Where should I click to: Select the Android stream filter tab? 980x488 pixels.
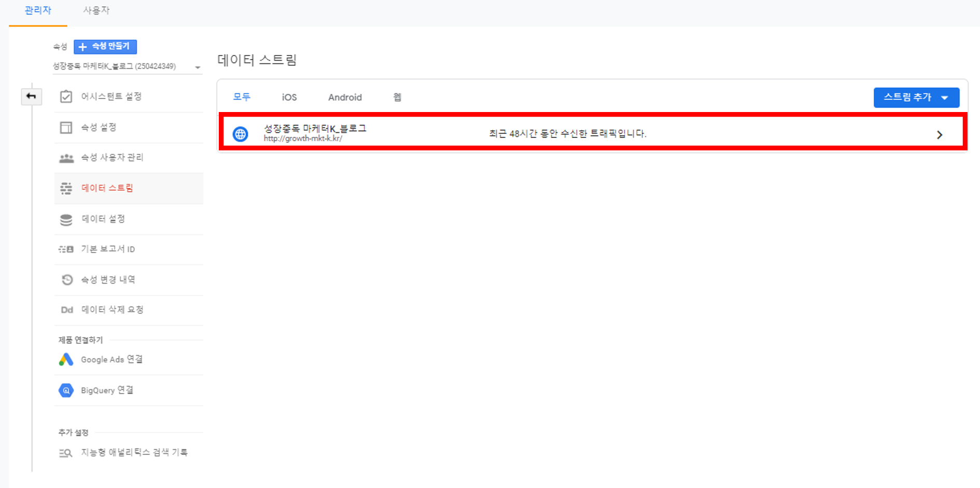[345, 97]
